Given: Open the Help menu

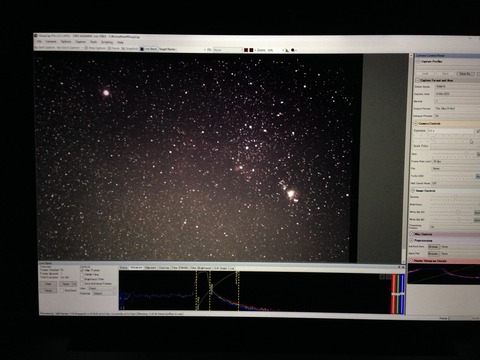Looking at the screenshot, I should 120,42.
